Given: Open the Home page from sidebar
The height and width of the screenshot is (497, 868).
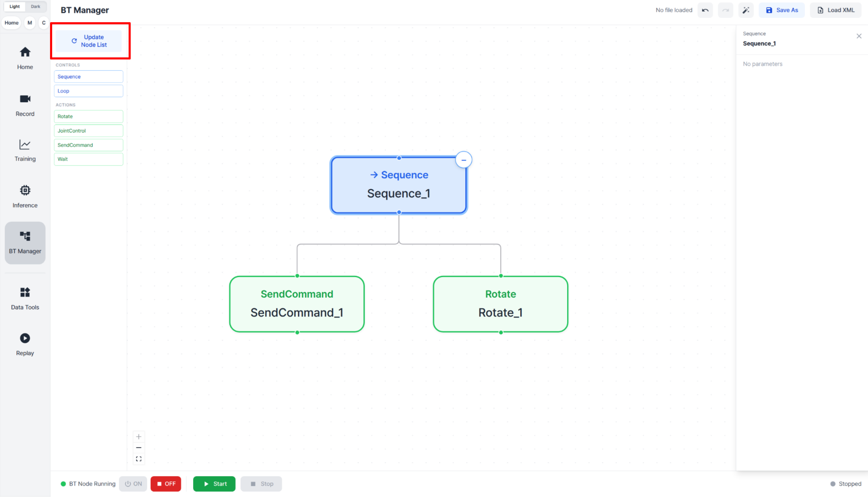Looking at the screenshot, I should (25, 58).
